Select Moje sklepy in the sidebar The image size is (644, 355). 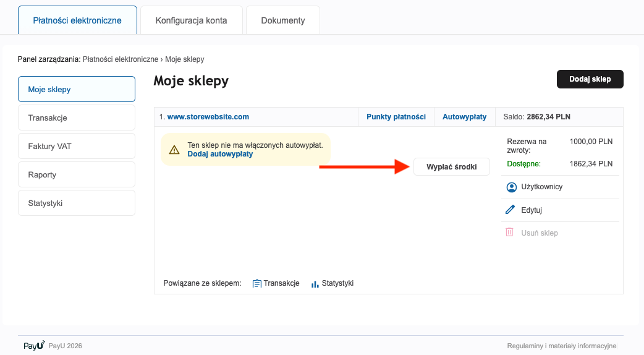tap(77, 89)
